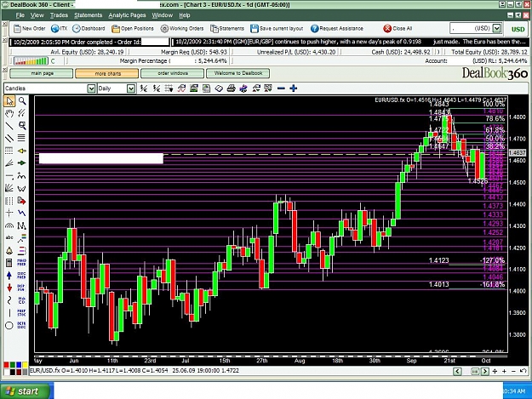Select the circle drawing tool

(9, 326)
